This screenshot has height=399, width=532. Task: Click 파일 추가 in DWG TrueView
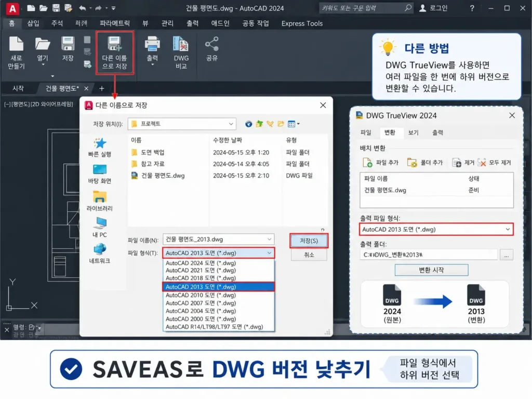pyautogui.click(x=380, y=163)
